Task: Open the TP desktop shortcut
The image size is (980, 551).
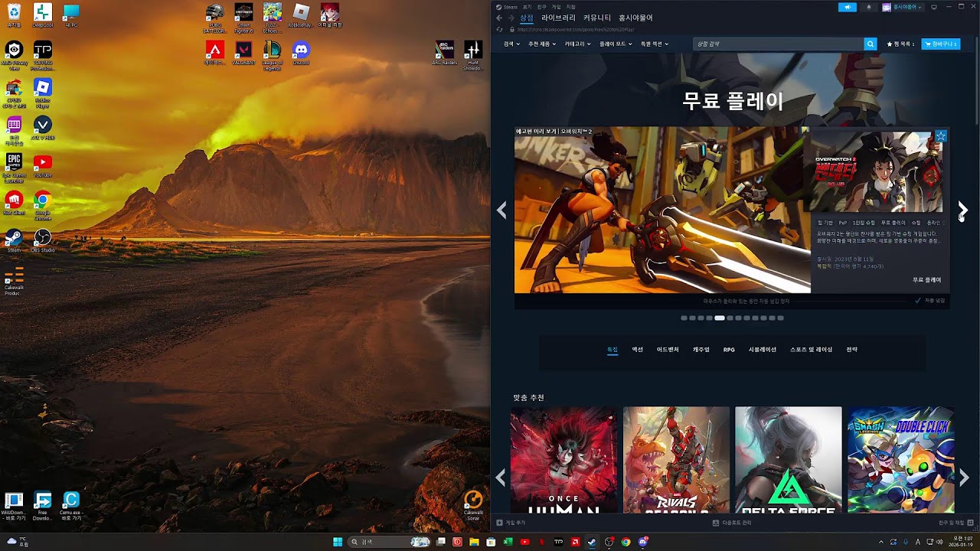Action: [43, 55]
